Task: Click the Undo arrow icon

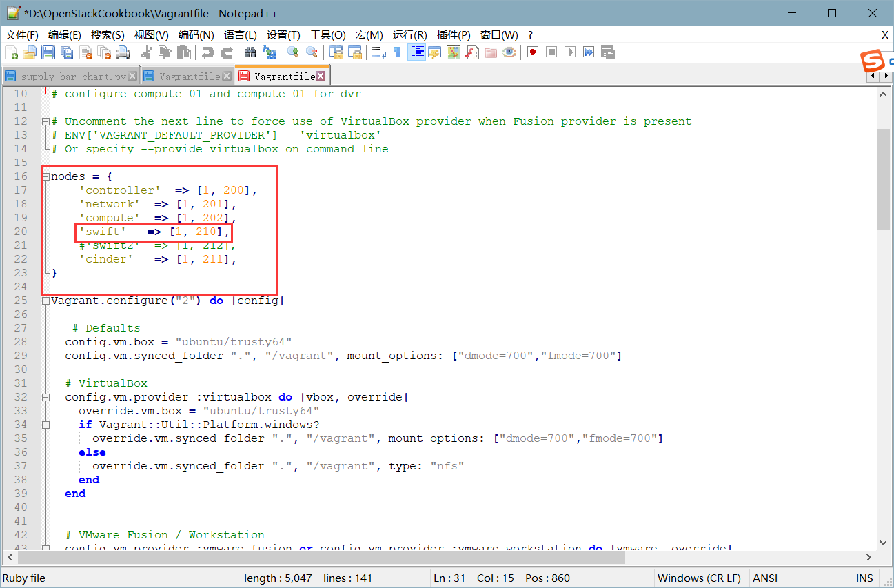Action: point(207,52)
